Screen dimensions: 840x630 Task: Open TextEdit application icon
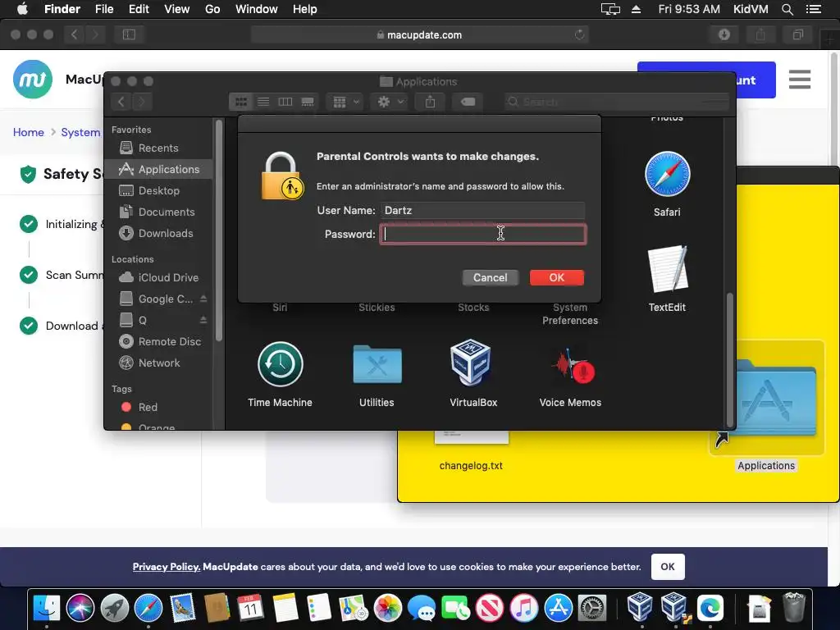[667, 269]
